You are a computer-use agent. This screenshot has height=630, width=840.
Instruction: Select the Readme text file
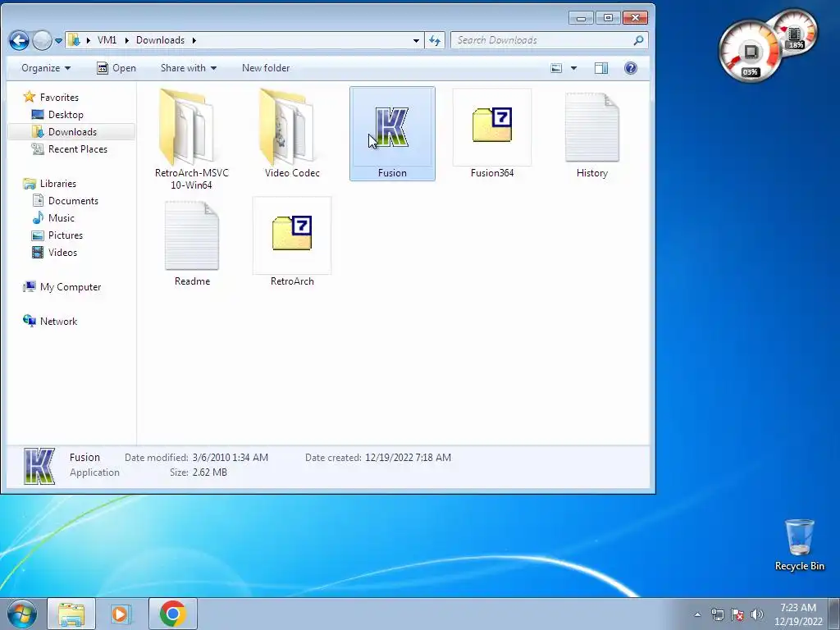[x=192, y=242]
